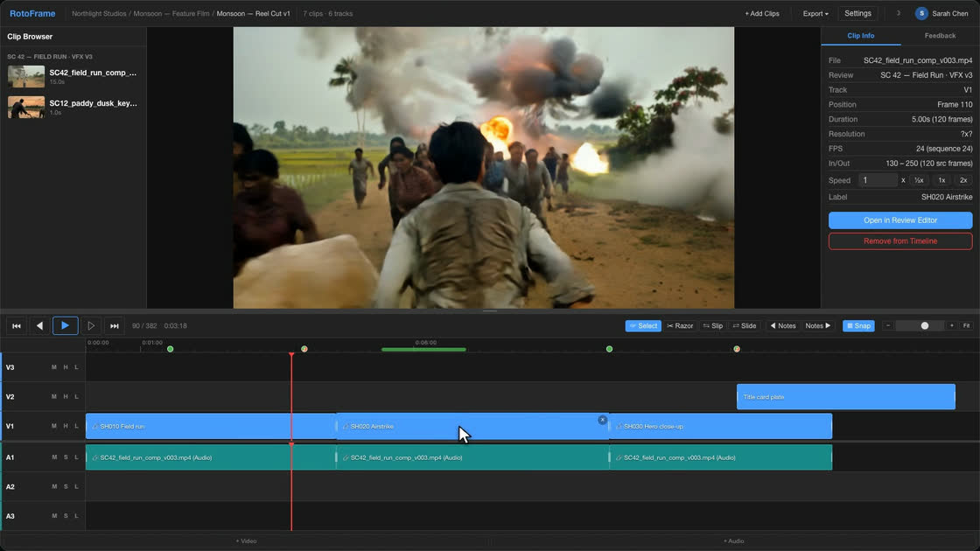This screenshot has width=980, height=551.
Task: Switch to the Clip Info tab
Action: tap(861, 36)
